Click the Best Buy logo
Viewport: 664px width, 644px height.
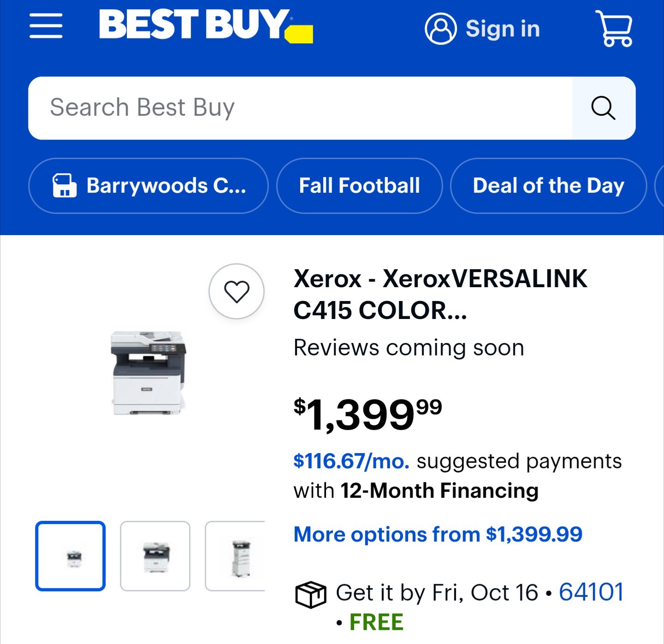point(206,26)
